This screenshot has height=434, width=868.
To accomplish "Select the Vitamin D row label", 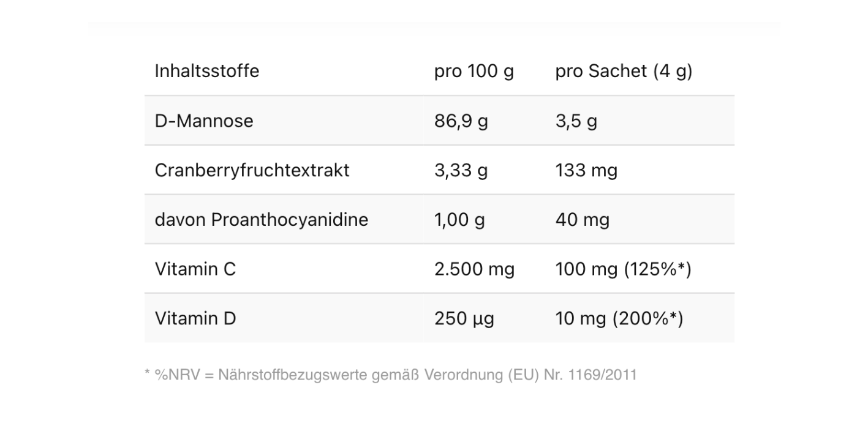I will 195,319.
